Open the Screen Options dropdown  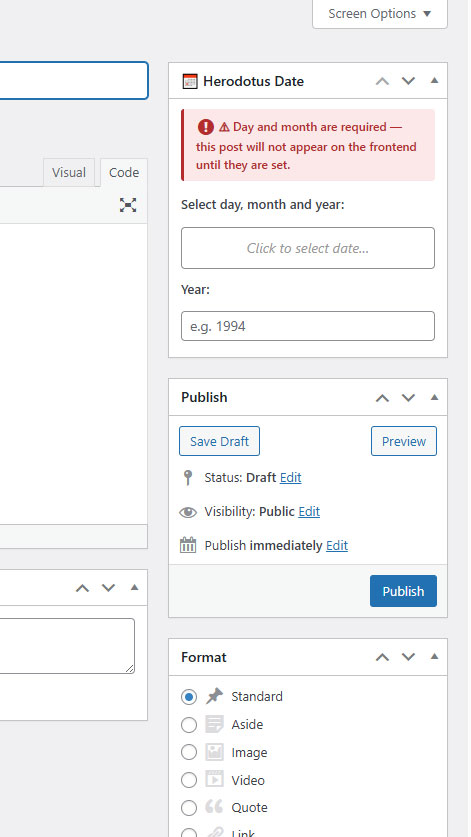pyautogui.click(x=380, y=13)
